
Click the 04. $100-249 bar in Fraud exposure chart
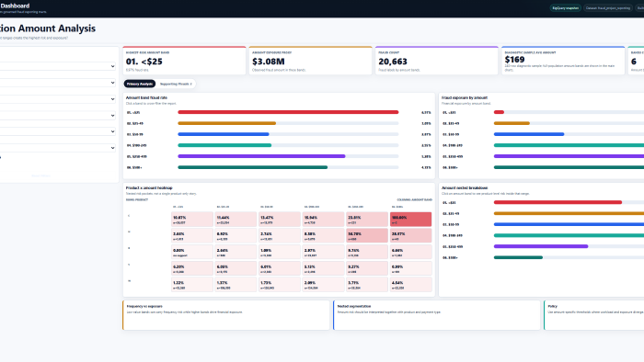coord(569,145)
